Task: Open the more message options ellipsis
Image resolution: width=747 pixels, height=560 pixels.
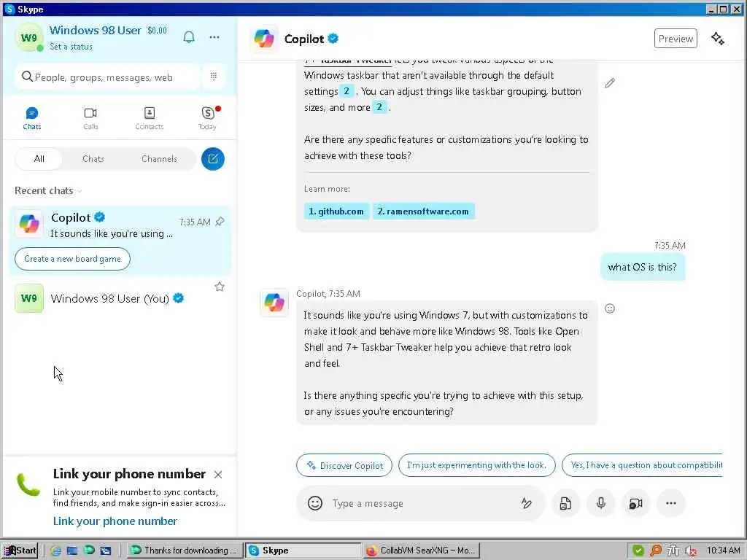Action: [671, 503]
